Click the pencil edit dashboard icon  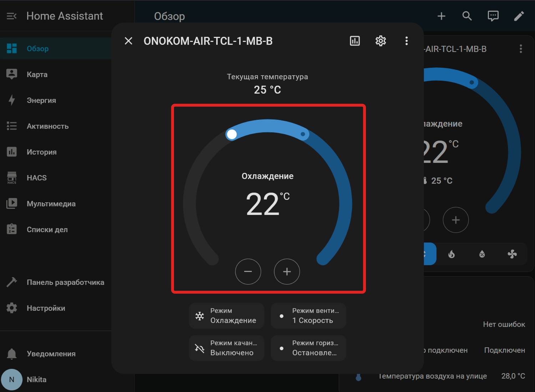click(519, 16)
